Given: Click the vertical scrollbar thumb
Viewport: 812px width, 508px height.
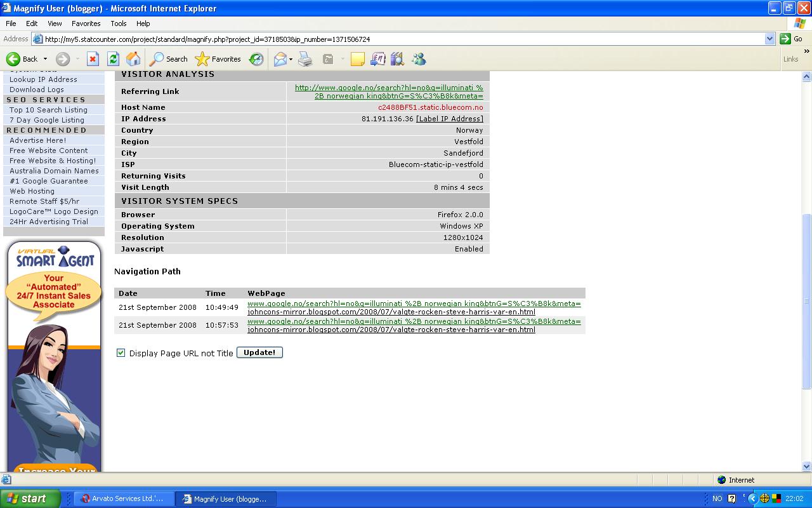Looking at the screenshot, I should pos(807,301).
